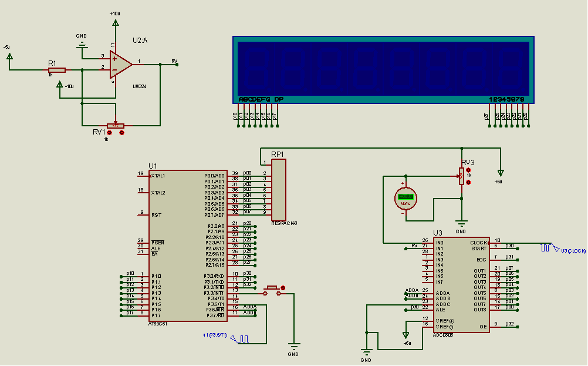Select the R1 resistor body
This screenshot has height=366, width=588.
pyautogui.click(x=57, y=70)
